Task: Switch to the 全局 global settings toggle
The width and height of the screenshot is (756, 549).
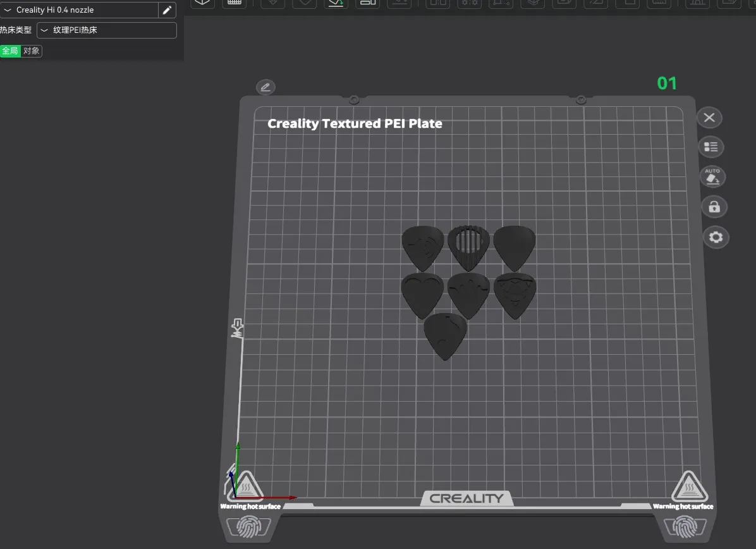Action: coord(10,51)
